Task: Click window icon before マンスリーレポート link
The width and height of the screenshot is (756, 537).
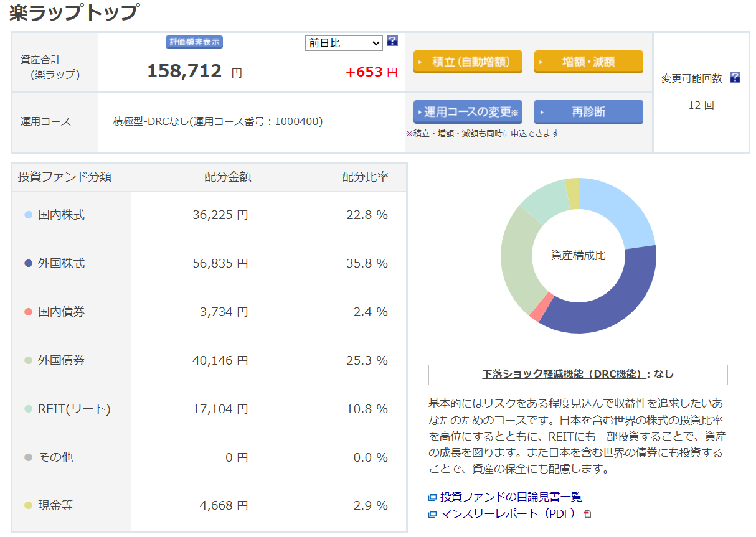Action: point(433,515)
